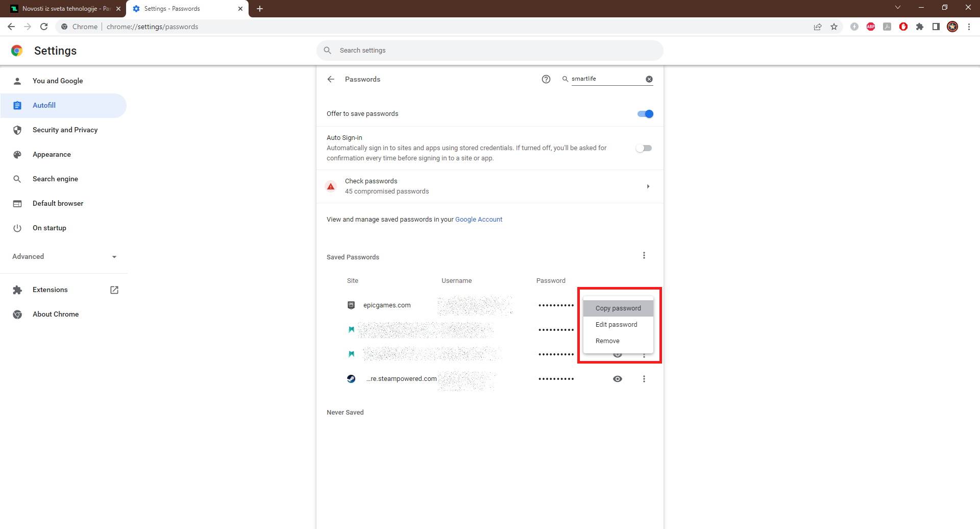This screenshot has width=980, height=529.
Task: Go to Security and Privacy settings
Action: [x=65, y=130]
